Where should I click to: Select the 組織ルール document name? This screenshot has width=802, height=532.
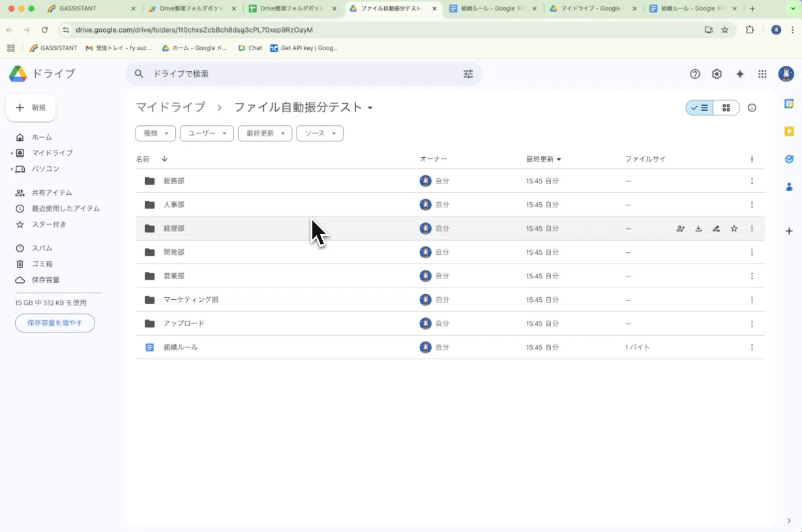coord(181,347)
